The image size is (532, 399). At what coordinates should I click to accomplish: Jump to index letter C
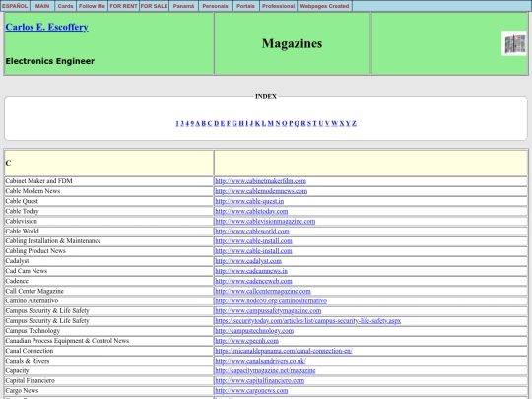(210, 123)
